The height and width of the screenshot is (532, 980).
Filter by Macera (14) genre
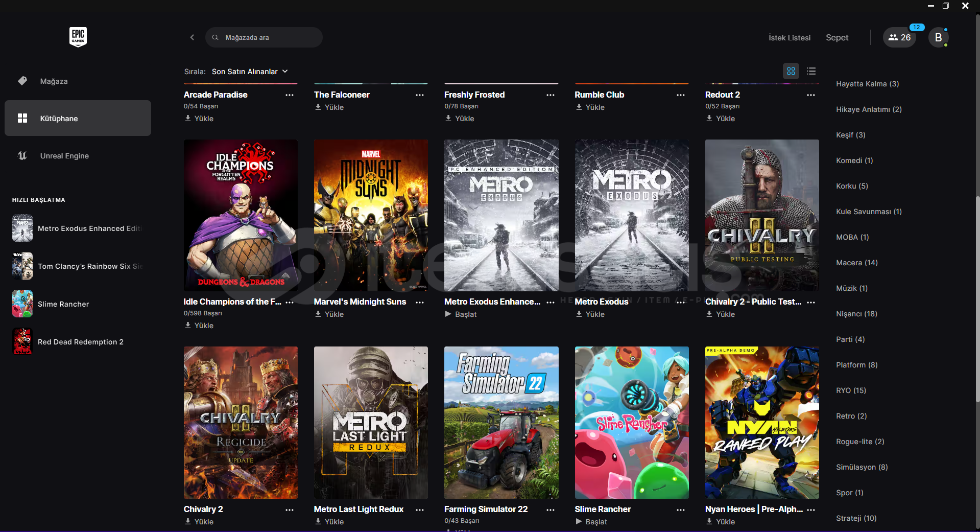pos(856,263)
